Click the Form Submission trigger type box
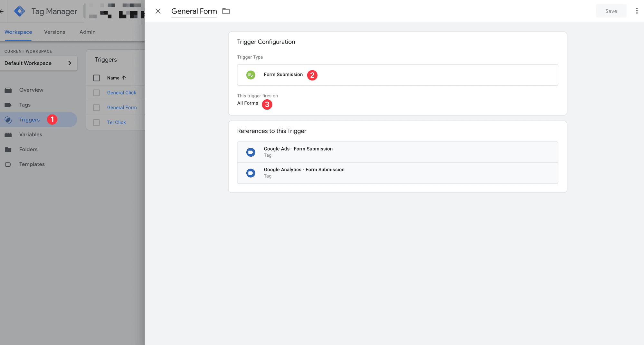Image resolution: width=644 pixels, height=345 pixels. 397,75
